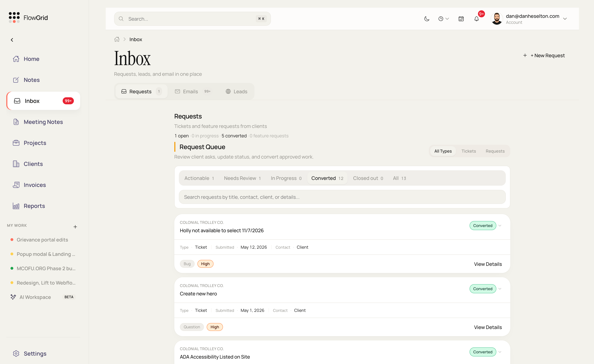
Task: Click the user avatar photo
Action: [x=497, y=19]
